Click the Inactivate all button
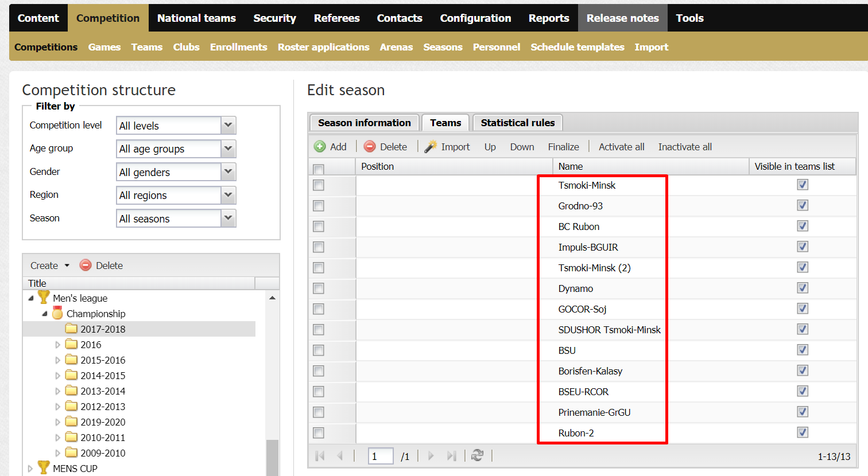The height and width of the screenshot is (476, 868). (x=685, y=147)
